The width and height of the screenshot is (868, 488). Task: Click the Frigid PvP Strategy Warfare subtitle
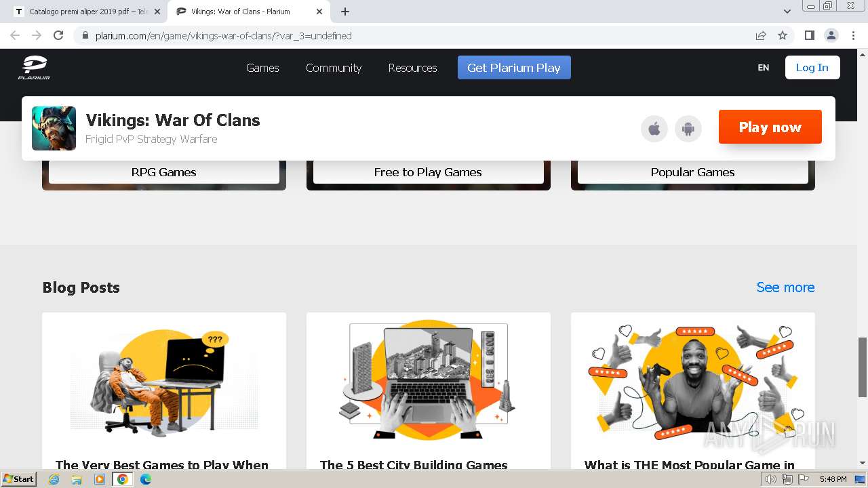(151, 139)
